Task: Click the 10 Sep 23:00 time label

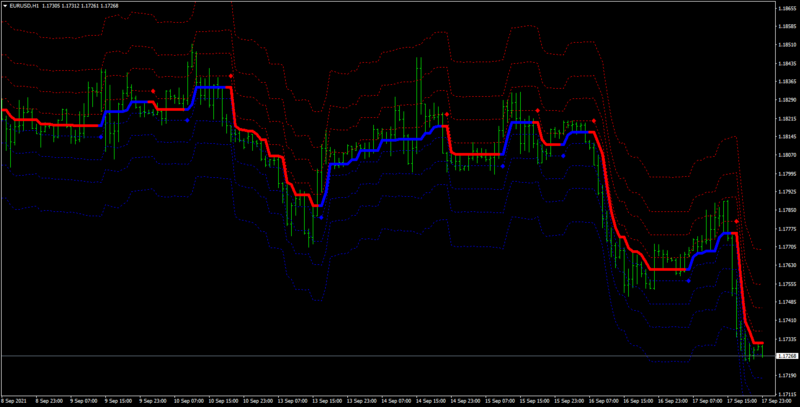Action: 258,401
